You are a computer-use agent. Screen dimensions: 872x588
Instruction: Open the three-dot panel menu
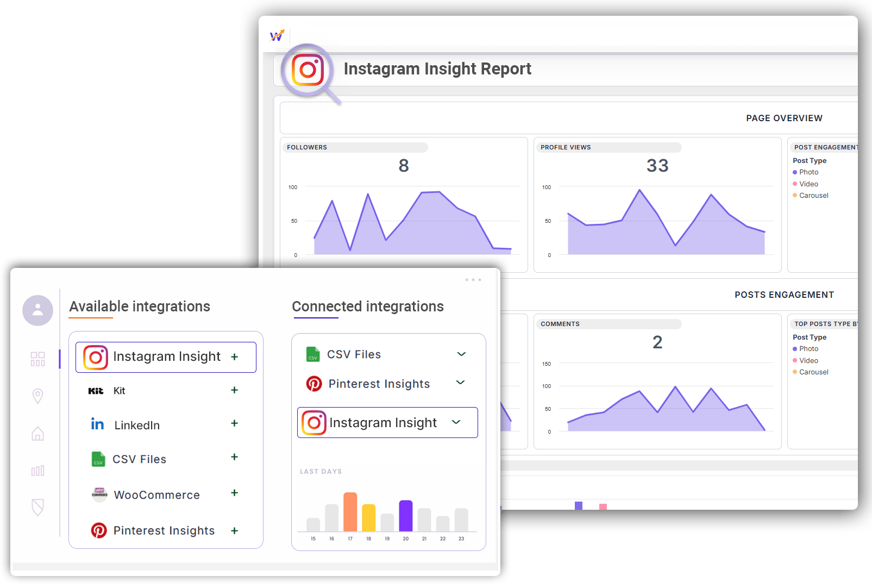coord(473,280)
